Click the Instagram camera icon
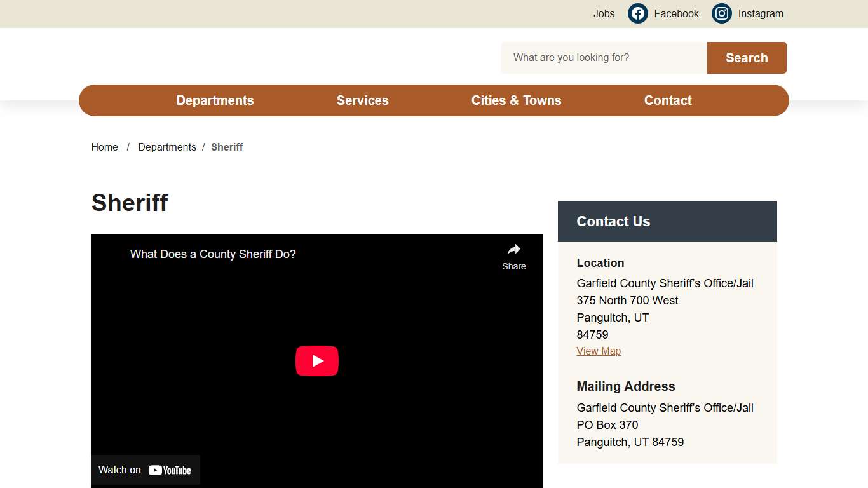Image resolution: width=868 pixels, height=488 pixels. pos(721,13)
